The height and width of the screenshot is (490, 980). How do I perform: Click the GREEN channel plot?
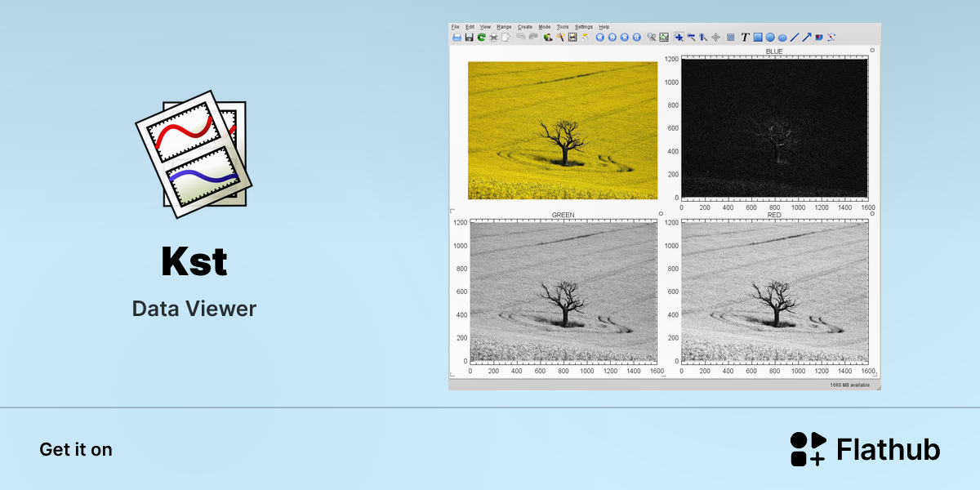pos(563,291)
